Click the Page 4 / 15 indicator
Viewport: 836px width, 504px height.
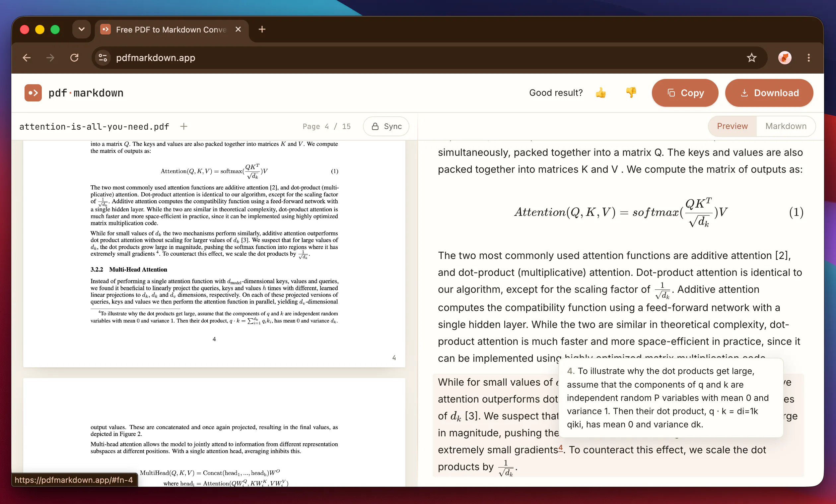(x=327, y=127)
